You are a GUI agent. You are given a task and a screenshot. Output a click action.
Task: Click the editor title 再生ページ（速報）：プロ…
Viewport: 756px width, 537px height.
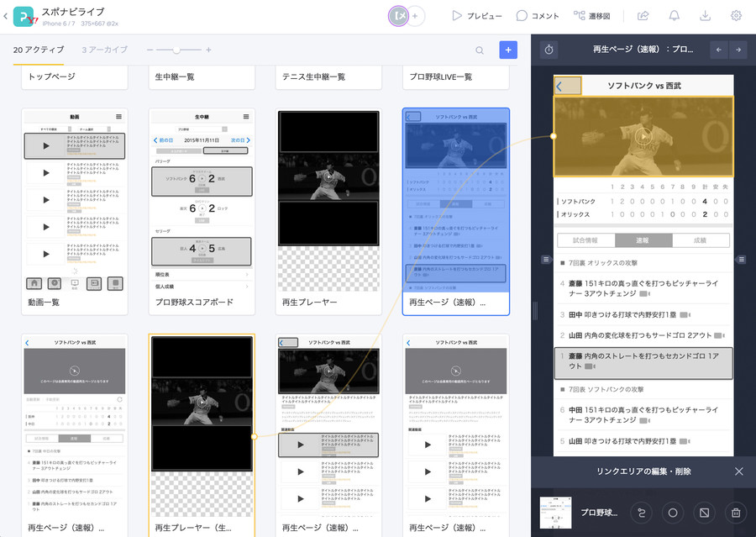[643, 50]
